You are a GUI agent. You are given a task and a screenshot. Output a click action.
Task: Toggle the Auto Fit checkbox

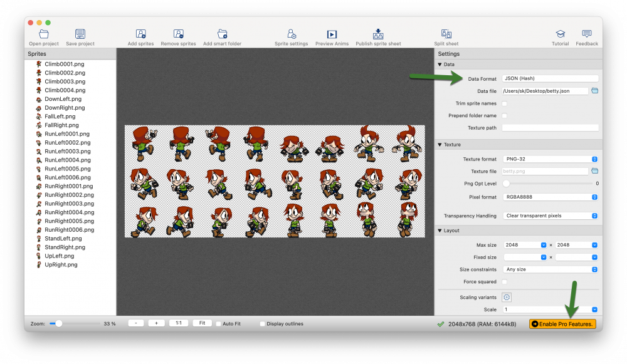[218, 324]
